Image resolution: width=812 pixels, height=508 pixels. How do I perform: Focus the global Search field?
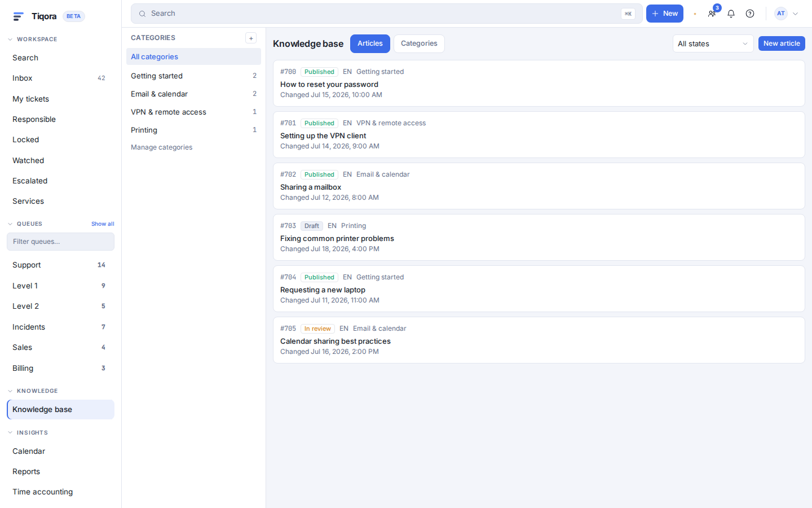[387, 14]
